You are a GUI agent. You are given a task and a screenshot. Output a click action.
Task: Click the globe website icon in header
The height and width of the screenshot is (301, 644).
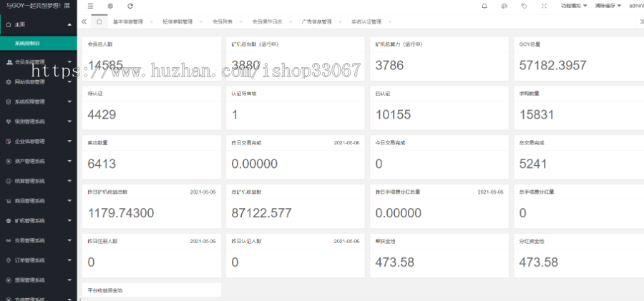[110, 6]
